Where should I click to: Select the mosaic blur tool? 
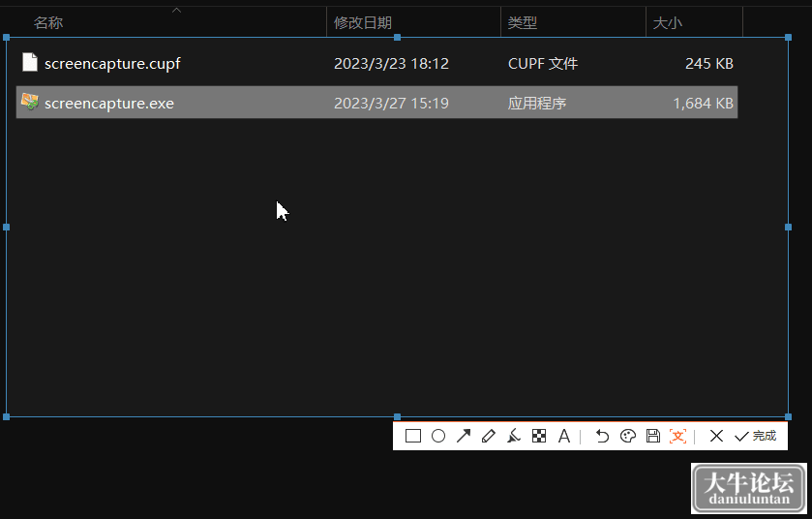[x=539, y=436]
